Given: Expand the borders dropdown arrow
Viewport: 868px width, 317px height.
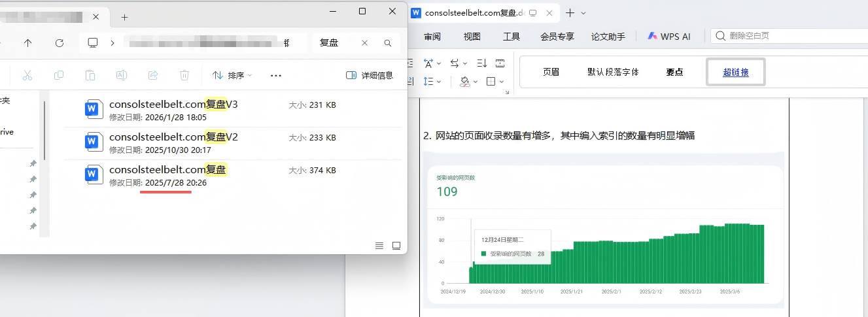Looking at the screenshot, I should point(502,82).
